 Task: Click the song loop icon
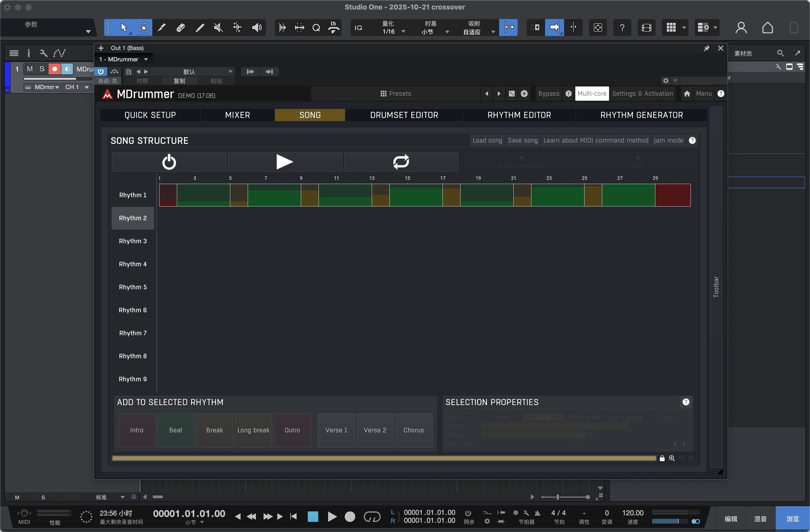(x=401, y=162)
